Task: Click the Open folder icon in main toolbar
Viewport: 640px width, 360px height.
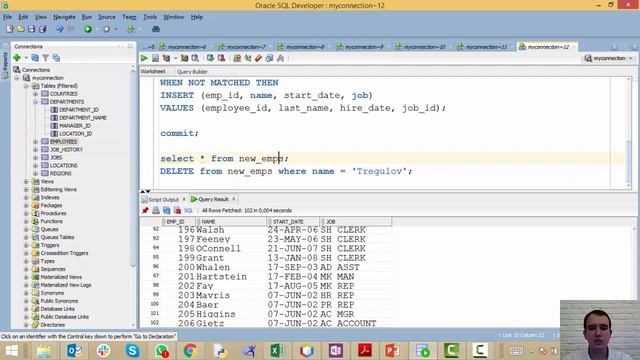Action: pos(21,29)
